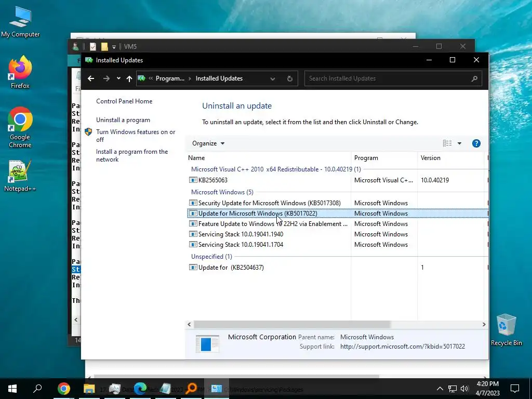532x399 pixels.
Task: Open quick access toolbar dropdown in VM5 window
Action: [114, 47]
